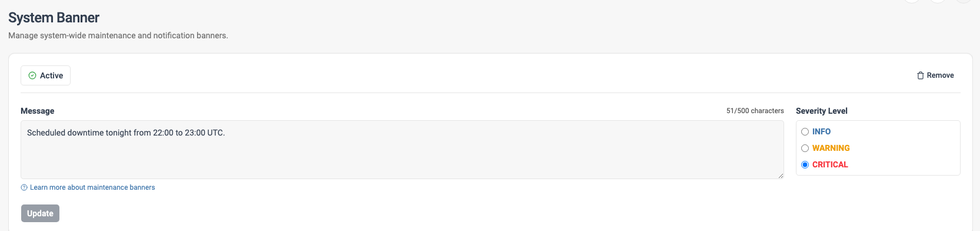980x231 pixels.
Task: Focus the banner message text area
Action: pyautogui.click(x=402, y=150)
